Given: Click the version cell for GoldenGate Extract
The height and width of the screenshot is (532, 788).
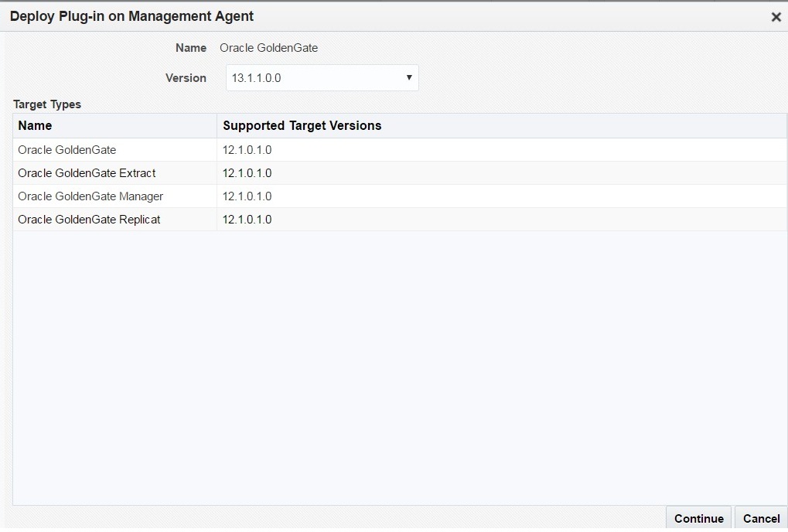Looking at the screenshot, I should [247, 173].
